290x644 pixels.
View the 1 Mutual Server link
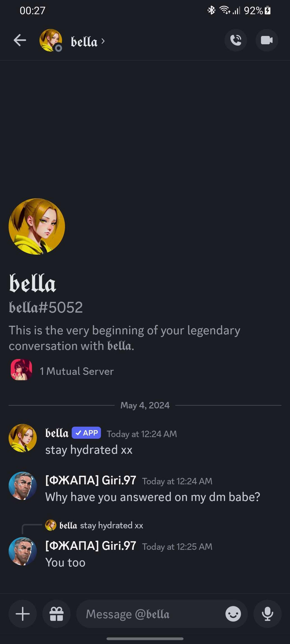[77, 371]
